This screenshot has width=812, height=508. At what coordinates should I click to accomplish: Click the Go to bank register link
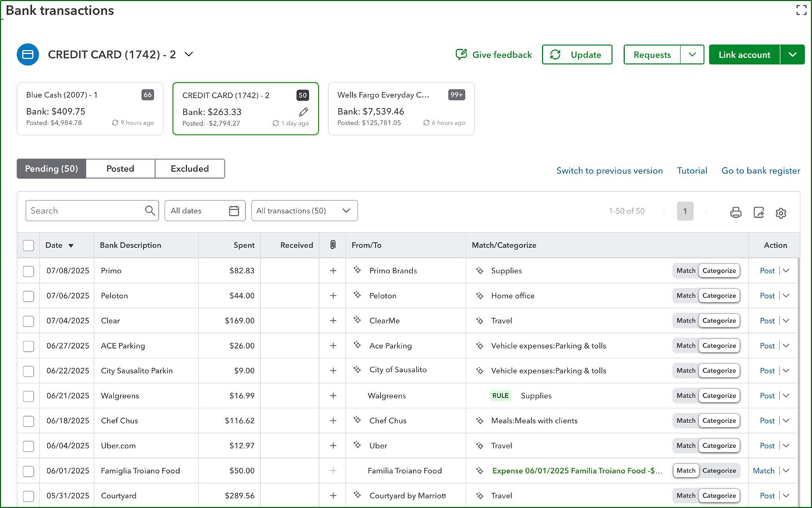(x=760, y=170)
